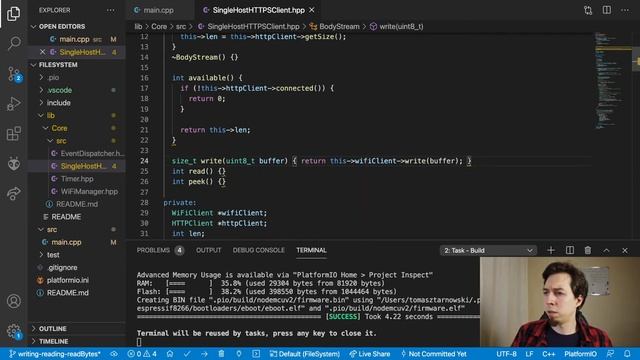Click PlatformIO Upload arrow in status bar

tap(204, 354)
